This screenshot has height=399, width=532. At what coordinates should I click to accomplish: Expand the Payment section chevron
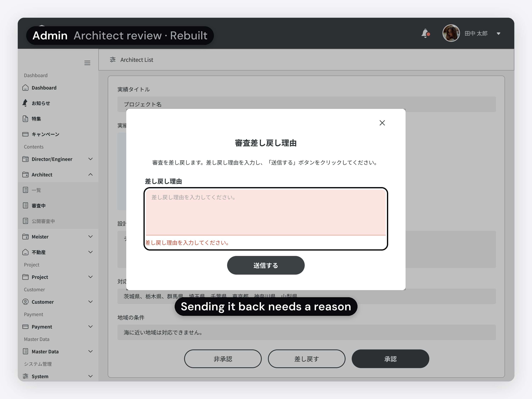click(x=90, y=327)
